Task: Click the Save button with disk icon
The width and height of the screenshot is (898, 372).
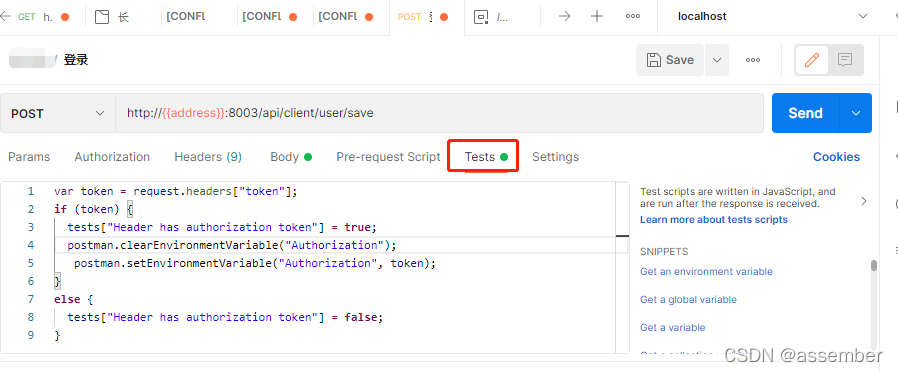Action: (670, 60)
